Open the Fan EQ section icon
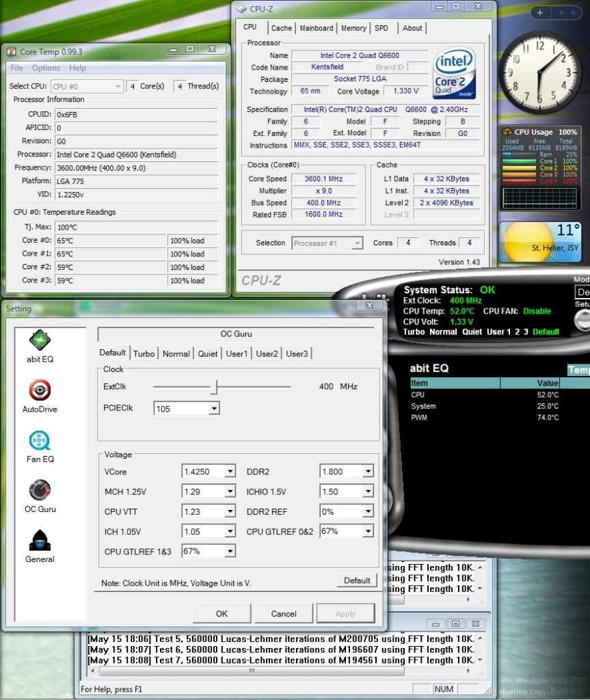The width and height of the screenshot is (590, 700). tap(40, 441)
